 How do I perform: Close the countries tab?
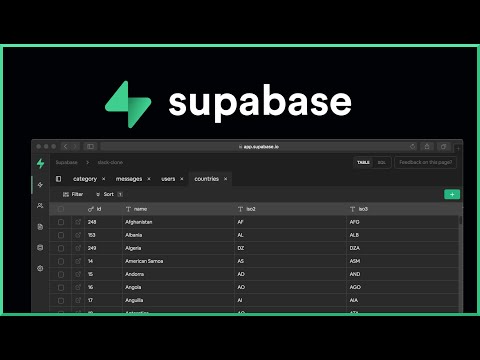tap(225, 179)
